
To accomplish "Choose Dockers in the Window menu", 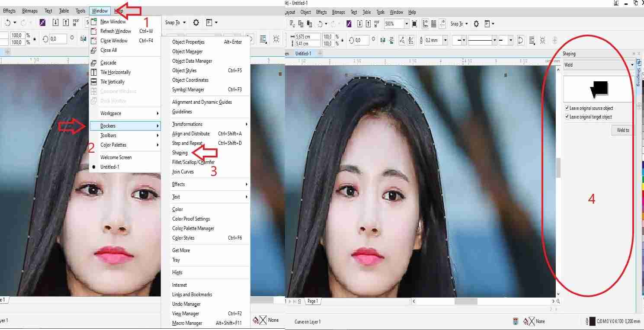I will click(108, 126).
